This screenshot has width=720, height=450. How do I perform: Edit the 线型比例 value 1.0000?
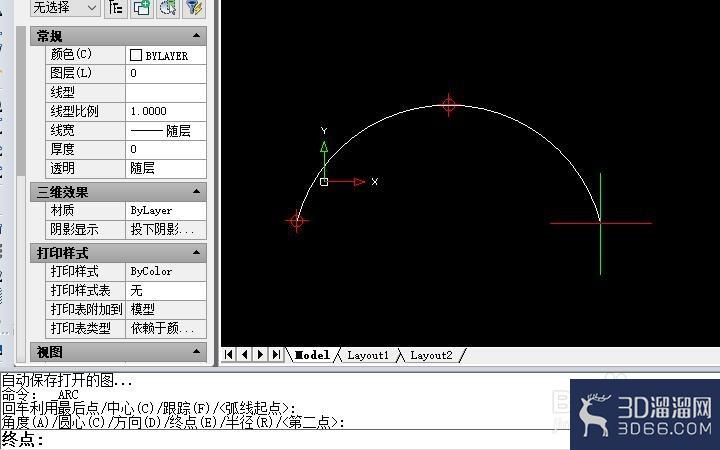(166, 112)
